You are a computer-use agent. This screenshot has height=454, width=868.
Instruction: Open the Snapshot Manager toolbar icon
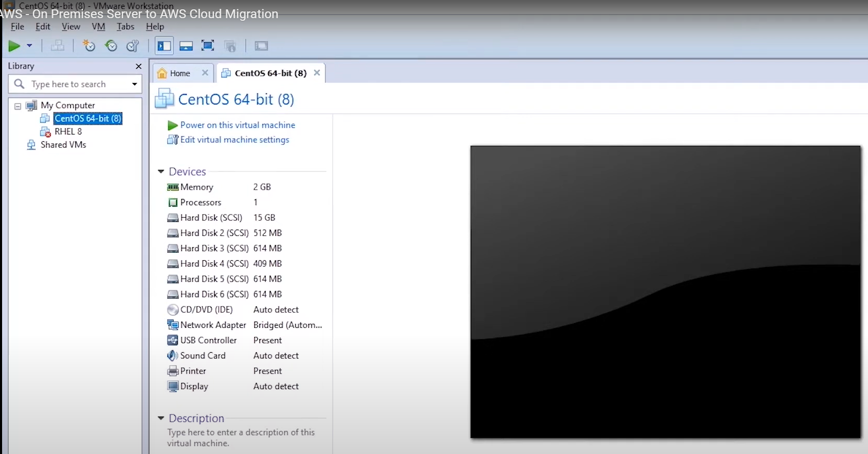133,46
